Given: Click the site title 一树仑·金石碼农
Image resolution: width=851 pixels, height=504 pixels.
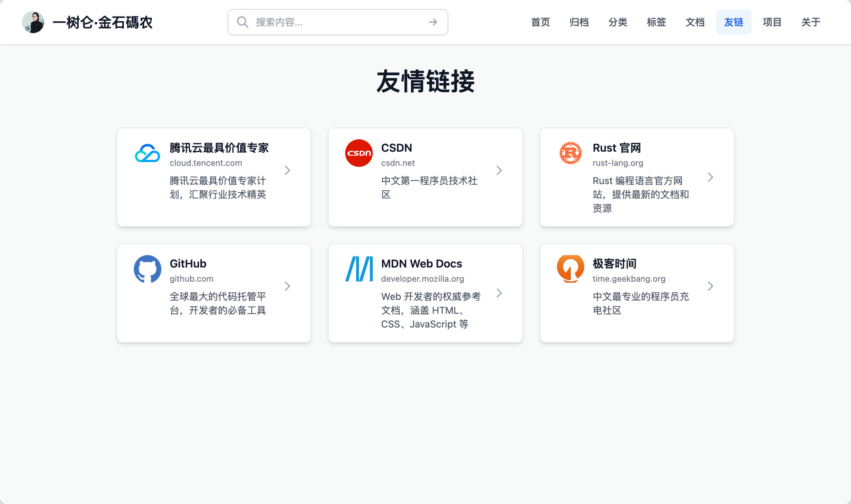Looking at the screenshot, I should pyautogui.click(x=102, y=22).
